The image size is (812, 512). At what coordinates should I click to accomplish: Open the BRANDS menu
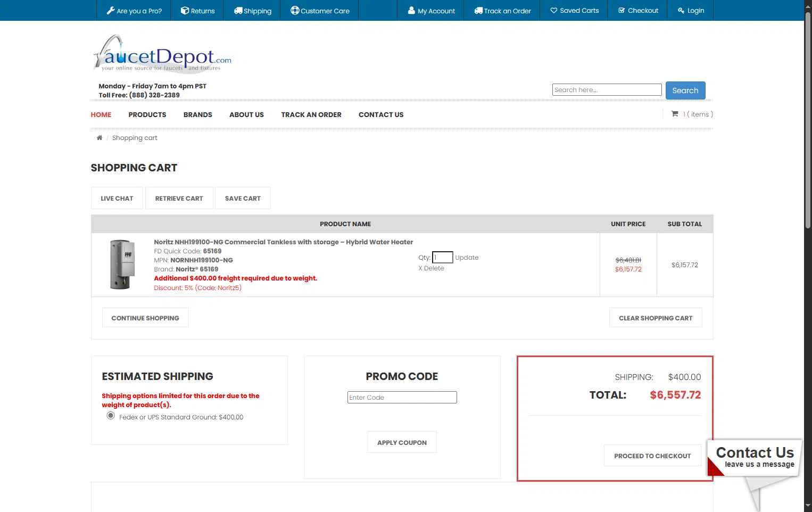198,114
